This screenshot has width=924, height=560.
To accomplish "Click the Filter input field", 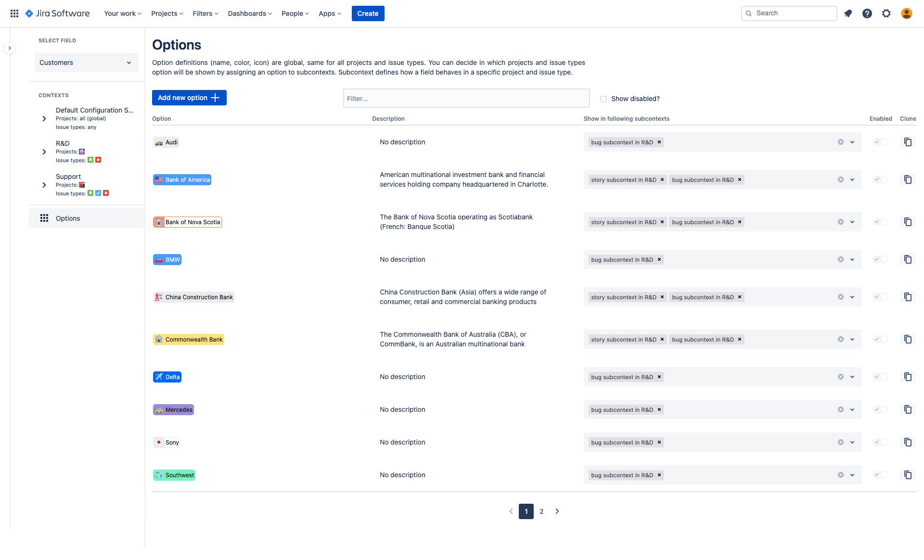I will click(x=466, y=99).
